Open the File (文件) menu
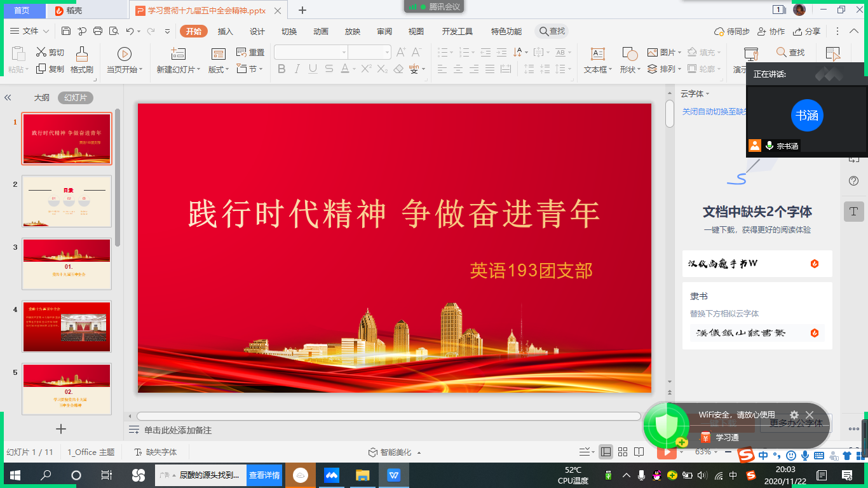The width and height of the screenshot is (868, 488). [x=30, y=31]
